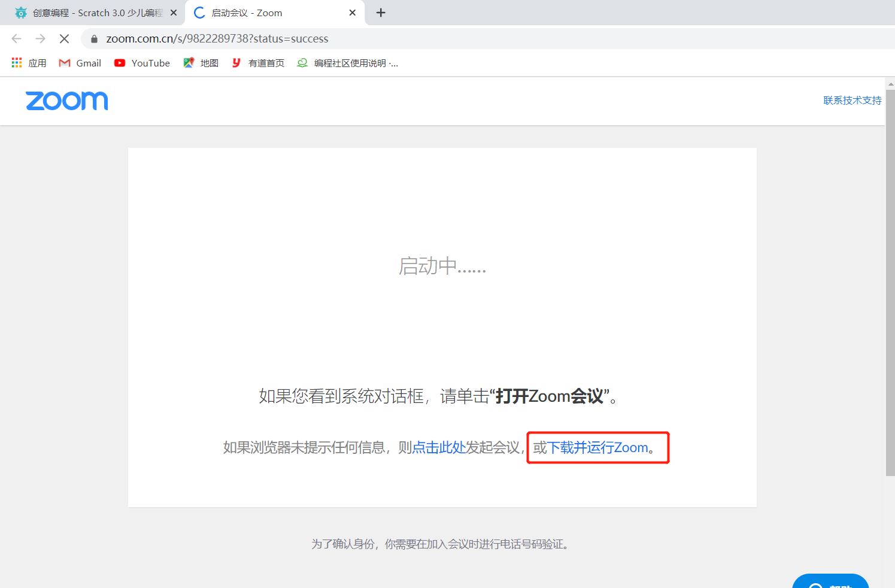895x588 pixels.
Task: Click the 有道 bookmark red y icon
Action: 236,63
